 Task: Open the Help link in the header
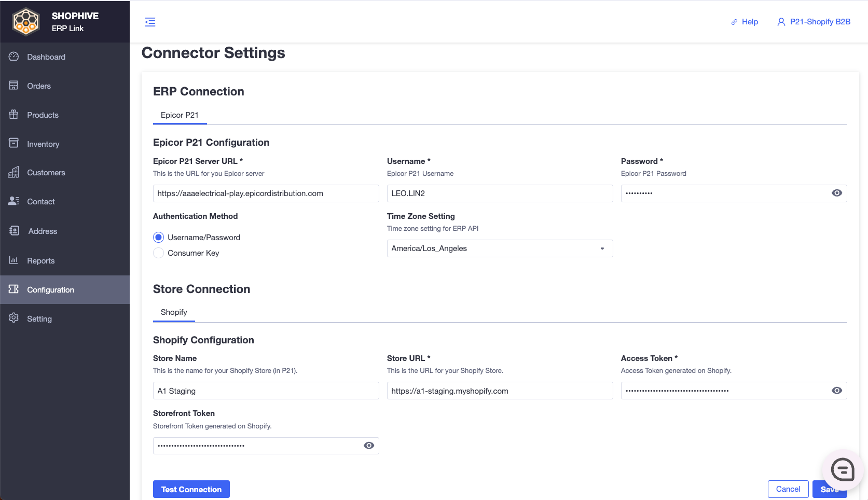coord(745,22)
